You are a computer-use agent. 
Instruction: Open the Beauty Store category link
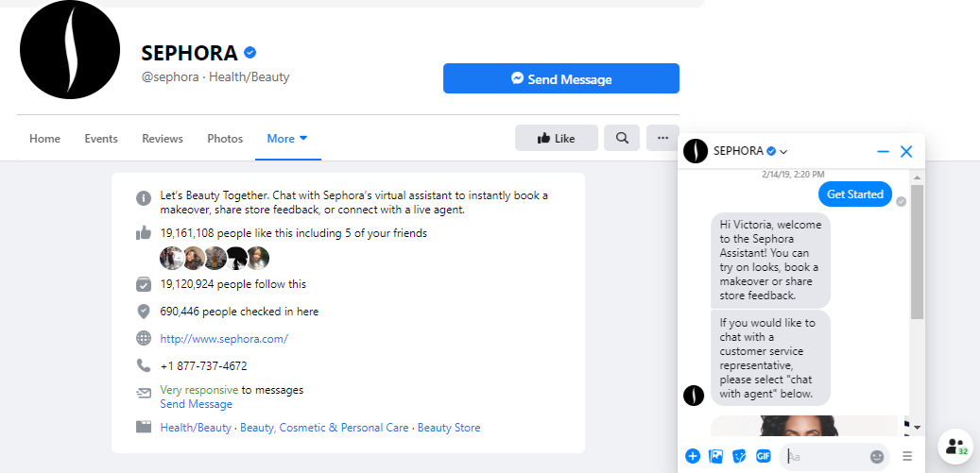(x=449, y=428)
